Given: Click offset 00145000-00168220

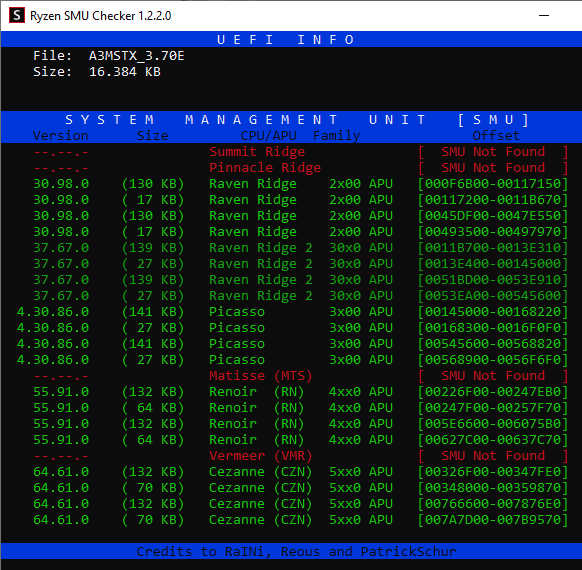Looking at the screenshot, I should tap(493, 312).
